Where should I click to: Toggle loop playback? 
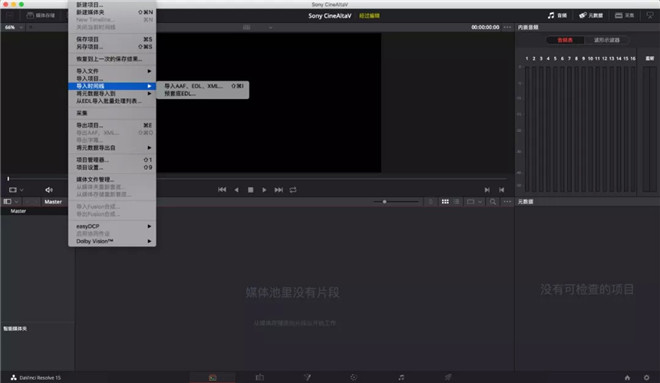(293, 190)
